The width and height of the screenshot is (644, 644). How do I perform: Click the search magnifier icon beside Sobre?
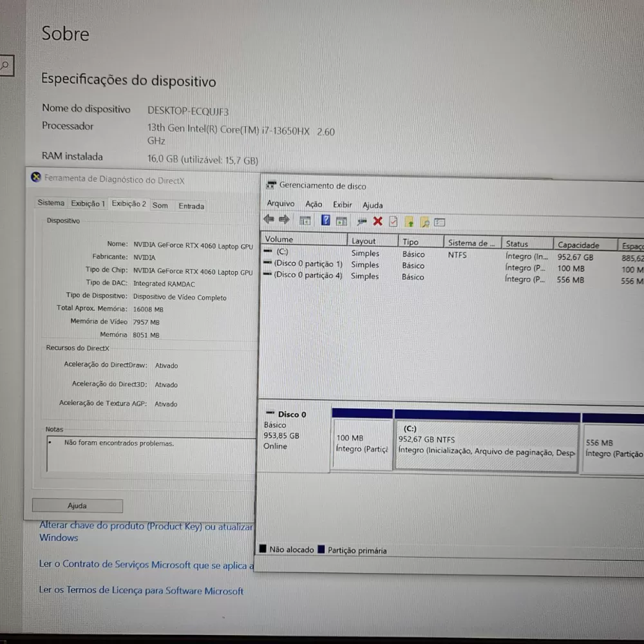click(x=5, y=65)
